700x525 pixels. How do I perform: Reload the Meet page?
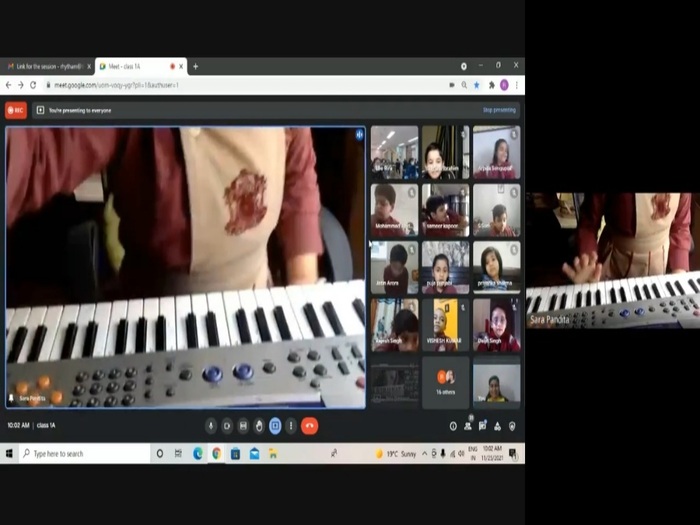pyautogui.click(x=33, y=85)
